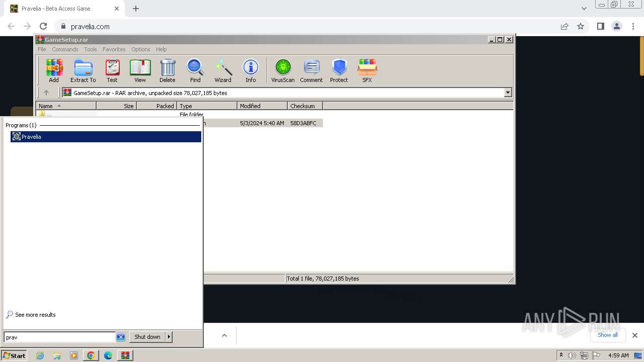Image resolution: width=644 pixels, height=362 pixels.
Task: Click the Shut down button
Action: tap(147, 337)
